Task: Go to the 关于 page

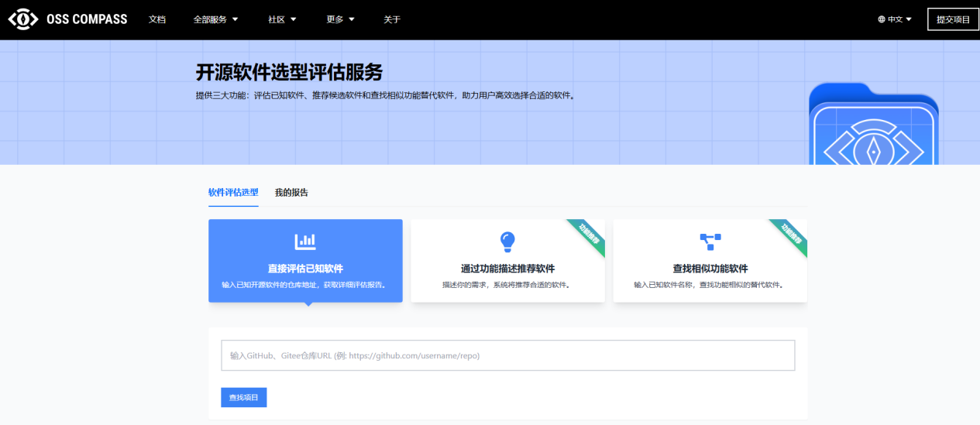Action: [392, 19]
